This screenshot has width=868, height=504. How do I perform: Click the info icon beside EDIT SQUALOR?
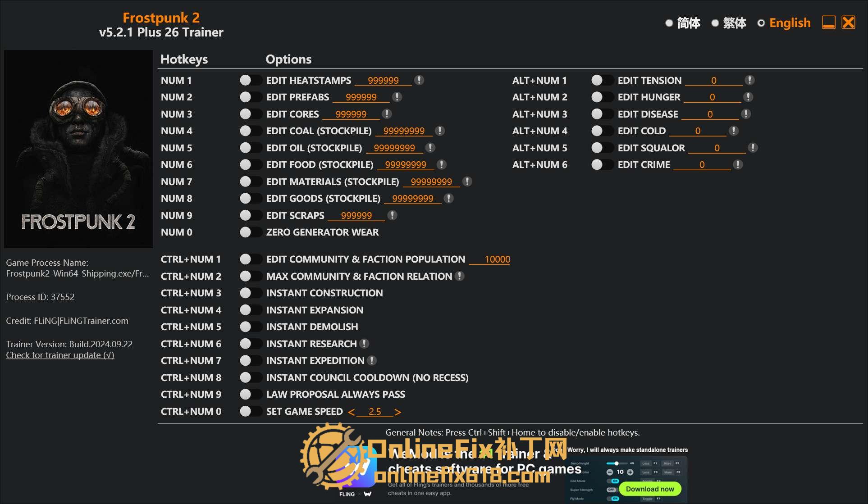[753, 148]
